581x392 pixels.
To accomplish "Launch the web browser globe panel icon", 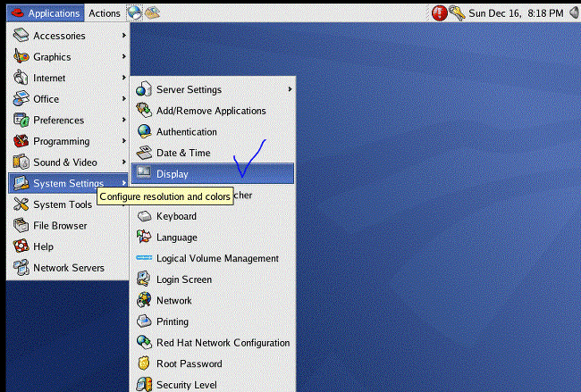I will click(x=134, y=13).
